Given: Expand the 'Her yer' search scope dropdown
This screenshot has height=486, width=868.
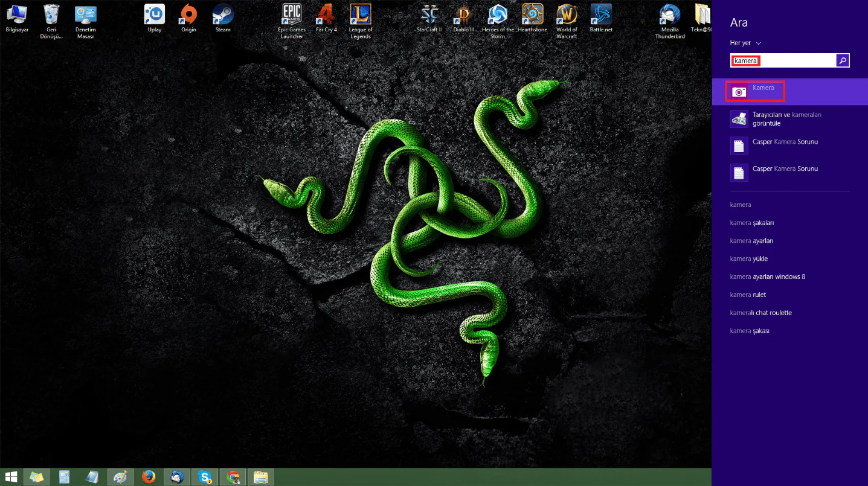Looking at the screenshot, I should (745, 43).
